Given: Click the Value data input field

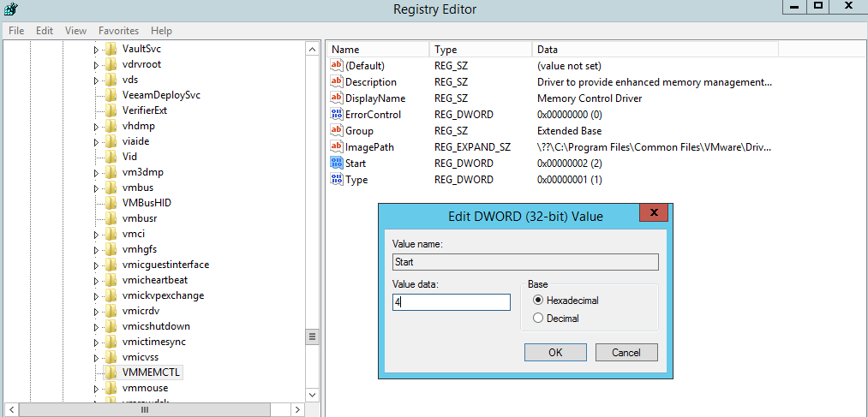Looking at the screenshot, I should pos(452,302).
